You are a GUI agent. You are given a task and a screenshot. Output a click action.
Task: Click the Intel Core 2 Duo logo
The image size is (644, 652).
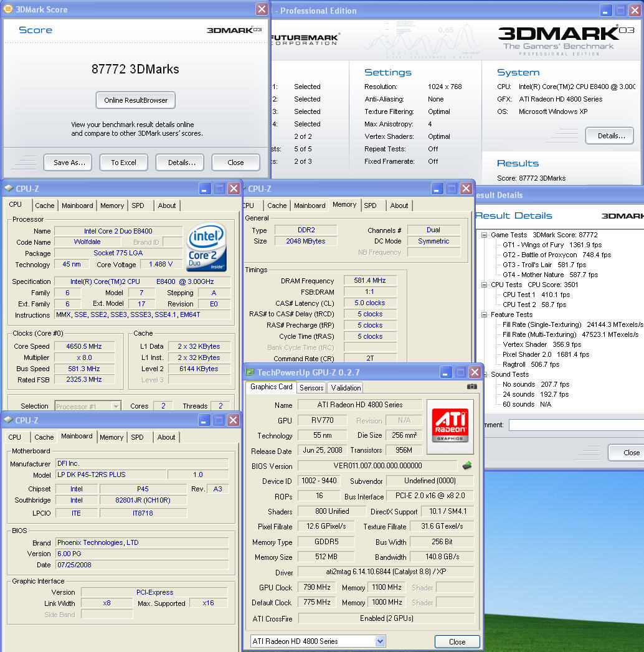pyautogui.click(x=207, y=247)
